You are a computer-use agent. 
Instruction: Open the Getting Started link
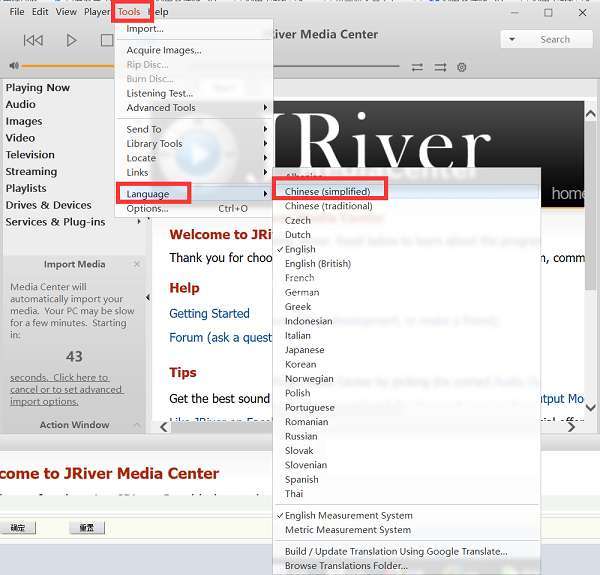tap(209, 313)
